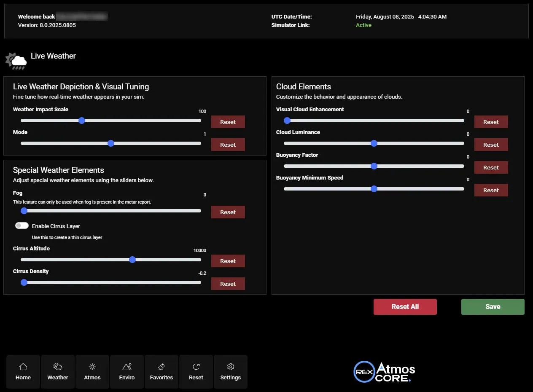This screenshot has width=533, height=392.
Task: Click the Mode slider handle
Action: point(111,143)
